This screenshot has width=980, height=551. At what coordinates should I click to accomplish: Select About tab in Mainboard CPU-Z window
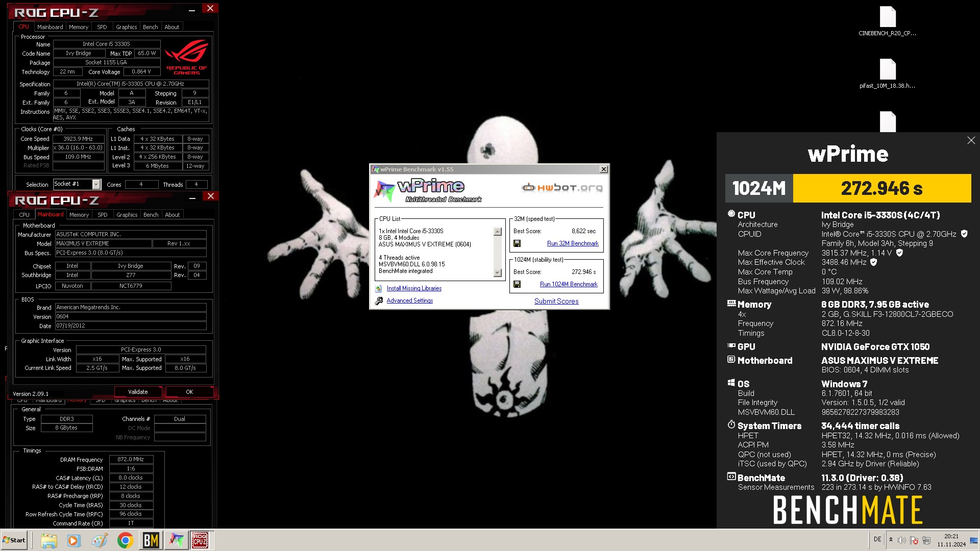coord(172,215)
